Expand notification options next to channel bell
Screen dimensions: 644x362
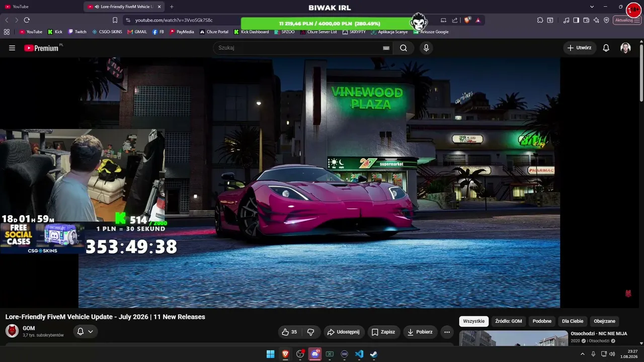point(91,332)
